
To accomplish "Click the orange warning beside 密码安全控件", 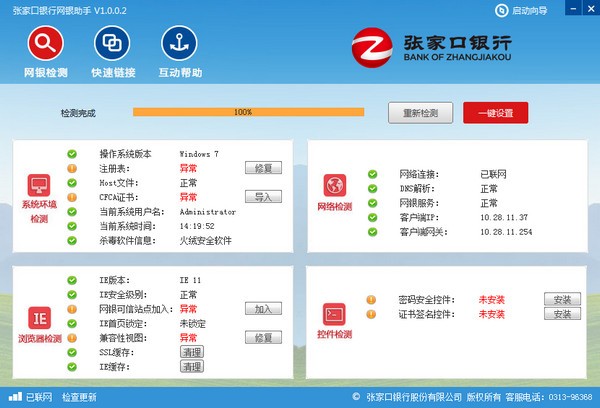I will (371, 300).
